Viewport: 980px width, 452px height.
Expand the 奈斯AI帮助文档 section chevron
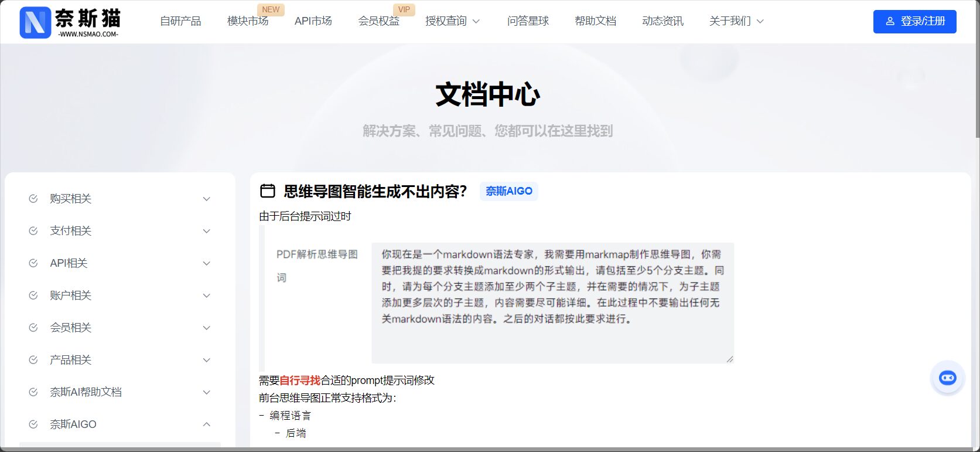point(206,392)
